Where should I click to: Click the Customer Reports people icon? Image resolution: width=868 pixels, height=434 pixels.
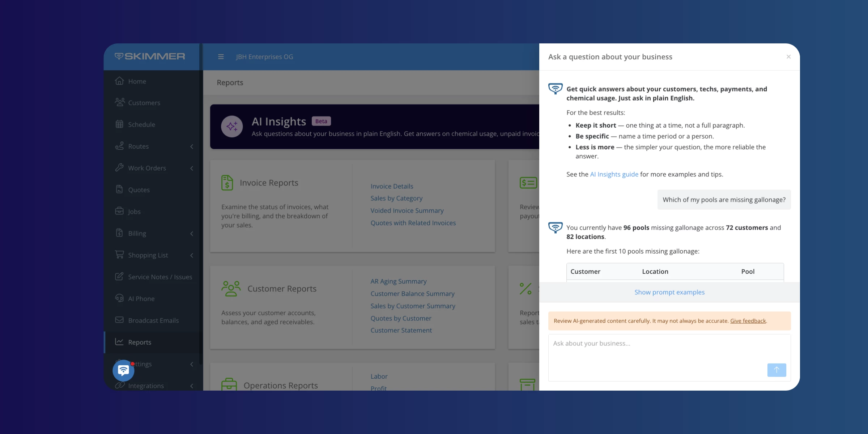pos(231,289)
